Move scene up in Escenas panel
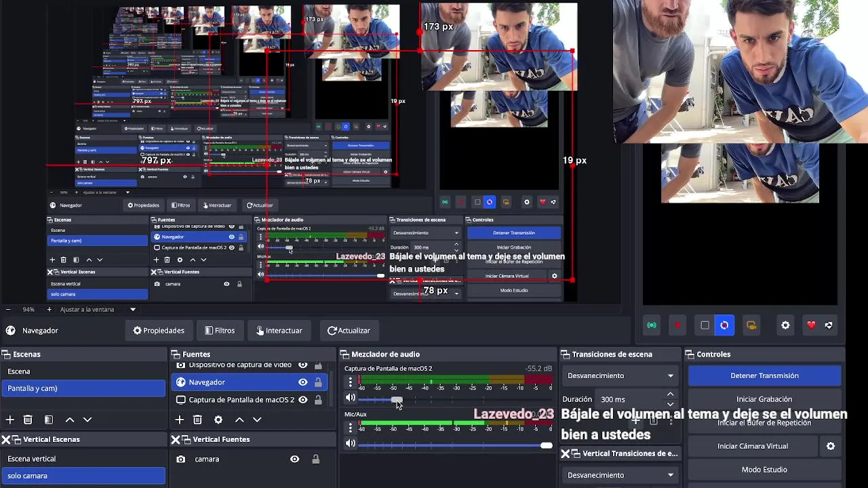Viewport: 868px width, 488px height. coord(69,420)
